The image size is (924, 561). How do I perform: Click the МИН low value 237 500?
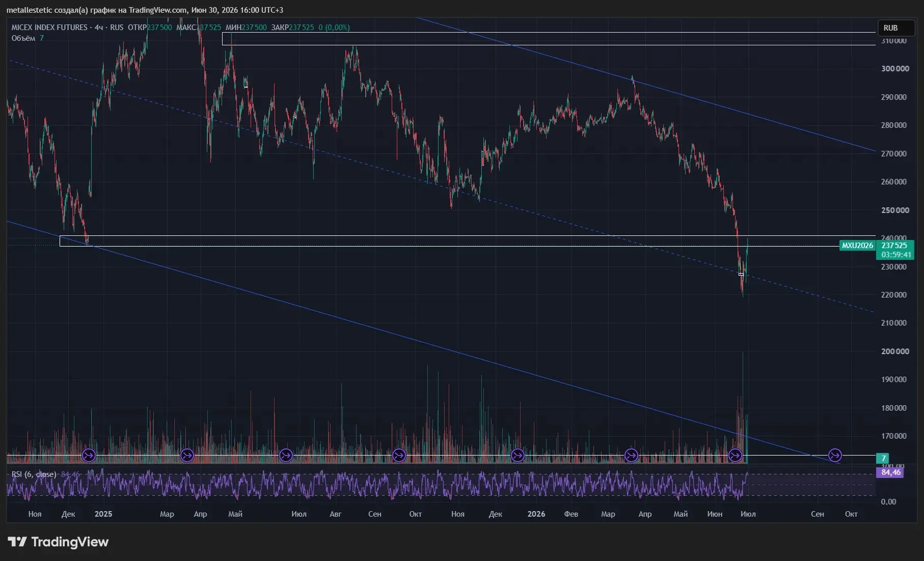[254, 28]
